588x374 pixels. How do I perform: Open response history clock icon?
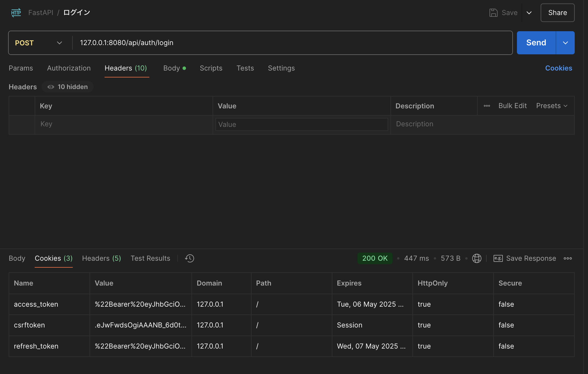pyautogui.click(x=189, y=258)
